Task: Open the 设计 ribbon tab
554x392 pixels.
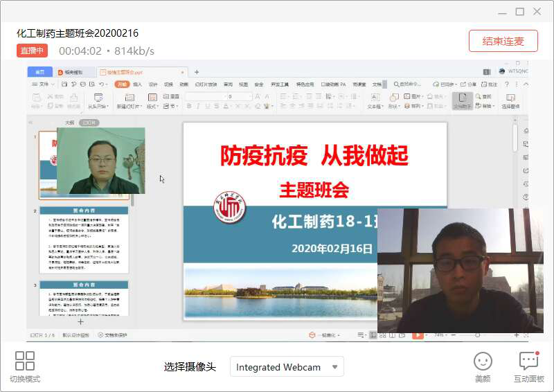Action: [153, 84]
